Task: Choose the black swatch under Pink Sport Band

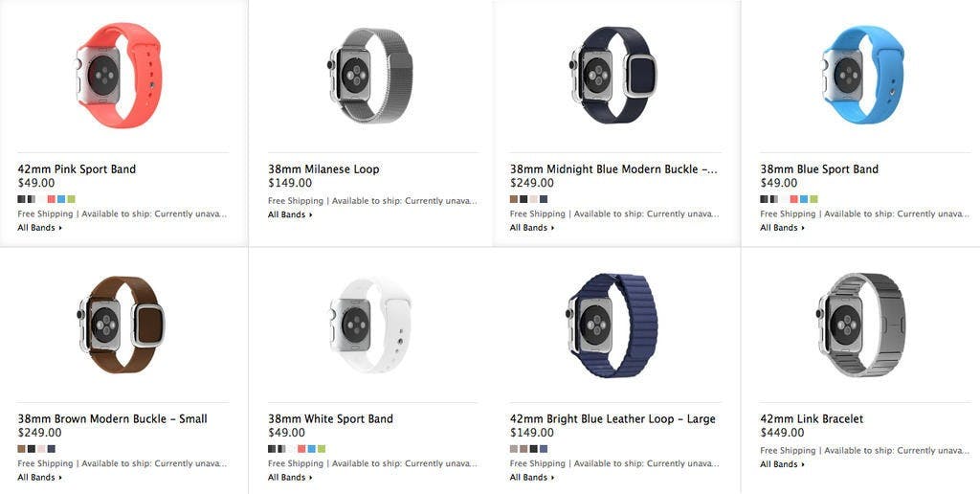Action: coord(21,199)
